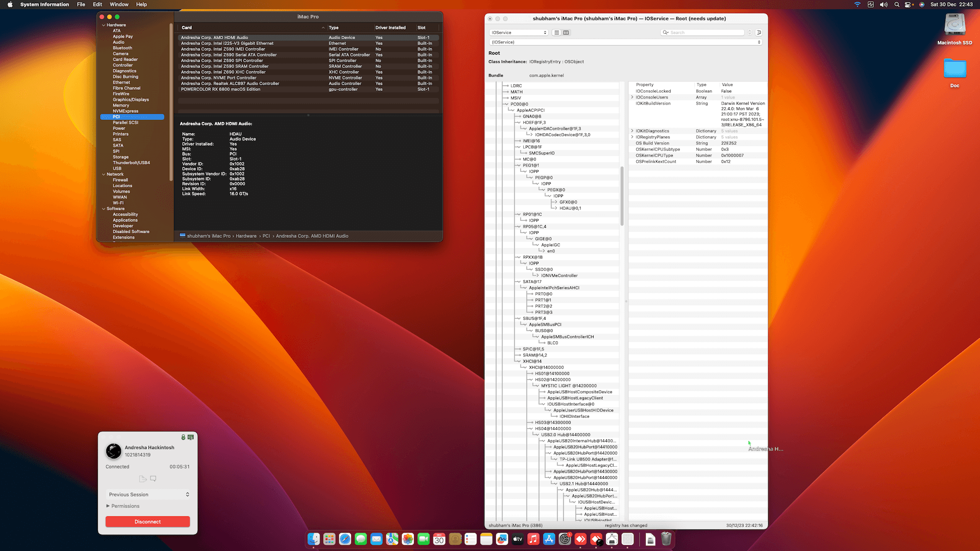
Task: Click Hardware in the breadcrumb path
Action: (x=246, y=236)
